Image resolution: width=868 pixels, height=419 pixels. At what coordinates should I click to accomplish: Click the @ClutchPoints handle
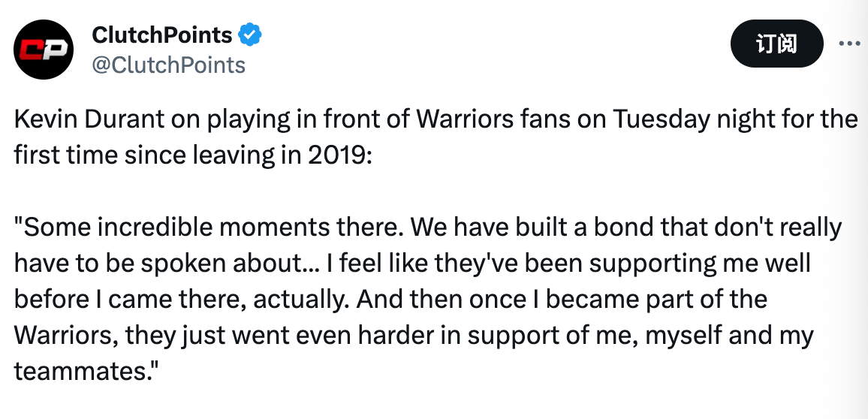pos(168,65)
